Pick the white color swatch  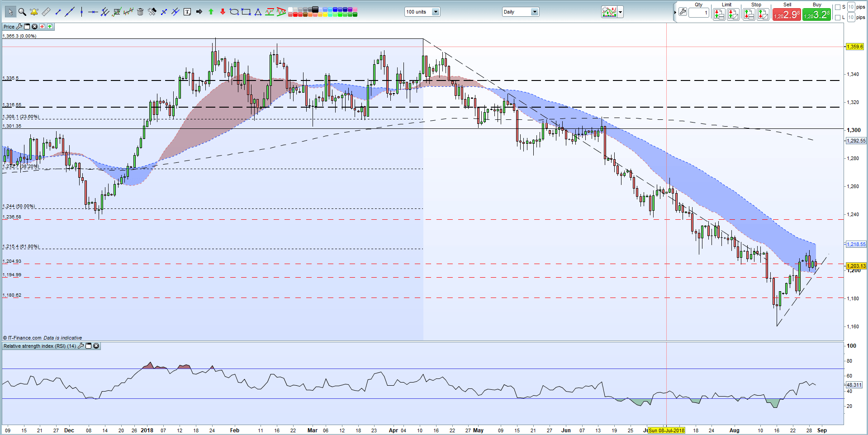pos(290,9)
